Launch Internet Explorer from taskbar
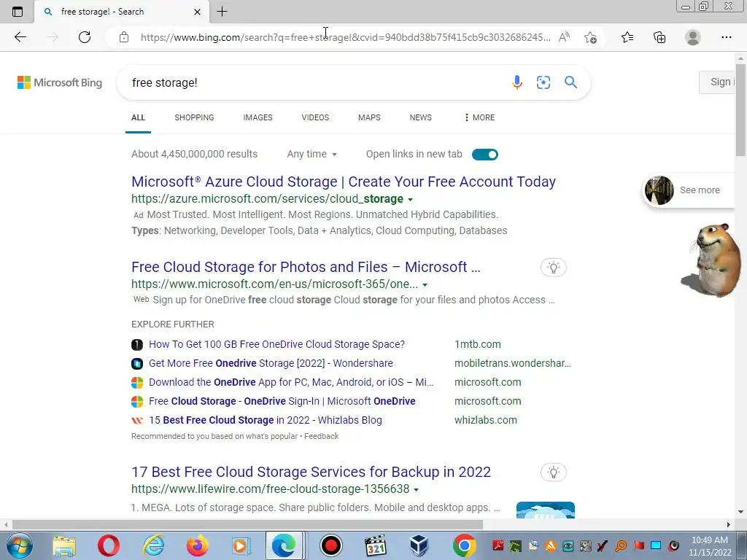 (153, 545)
